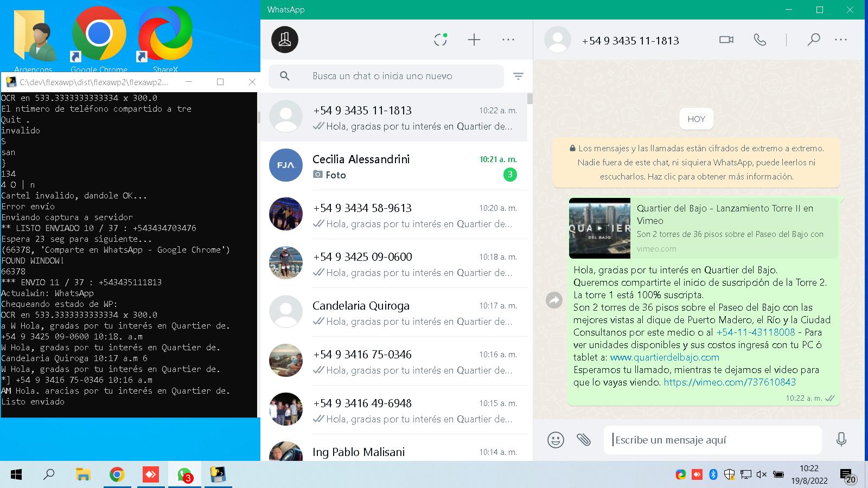Open the Windows Start menu

pyautogui.click(x=16, y=475)
